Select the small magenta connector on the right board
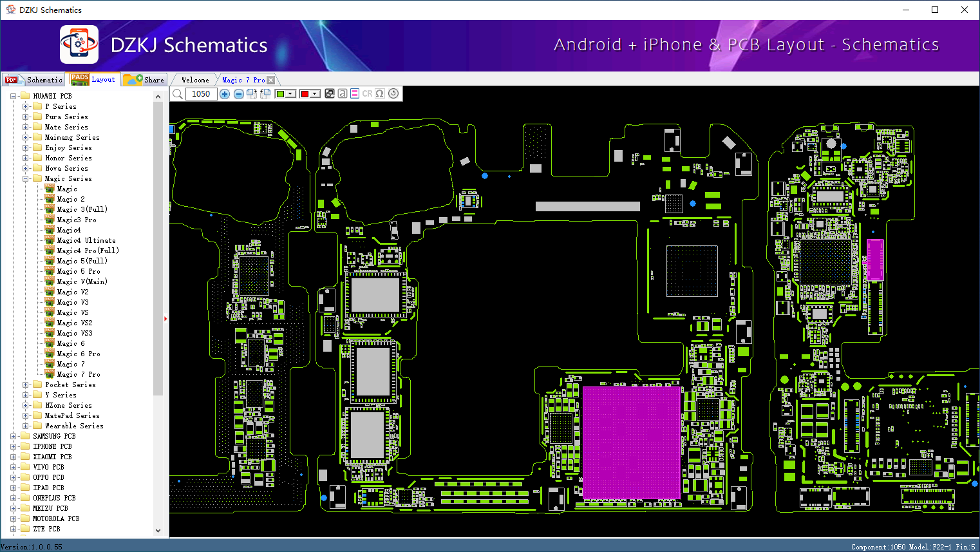This screenshot has width=980, height=552. (x=875, y=260)
